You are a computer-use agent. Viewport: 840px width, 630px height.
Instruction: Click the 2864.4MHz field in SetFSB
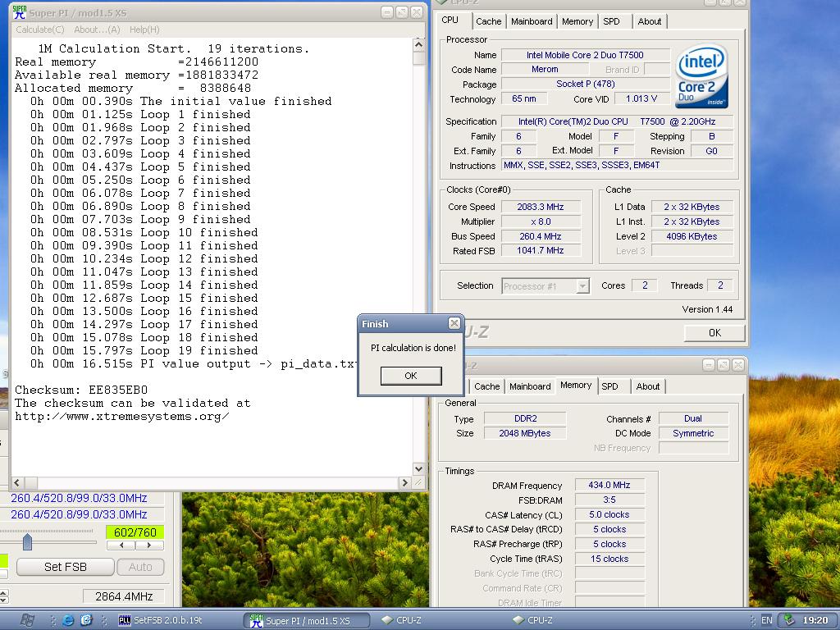tap(124, 596)
